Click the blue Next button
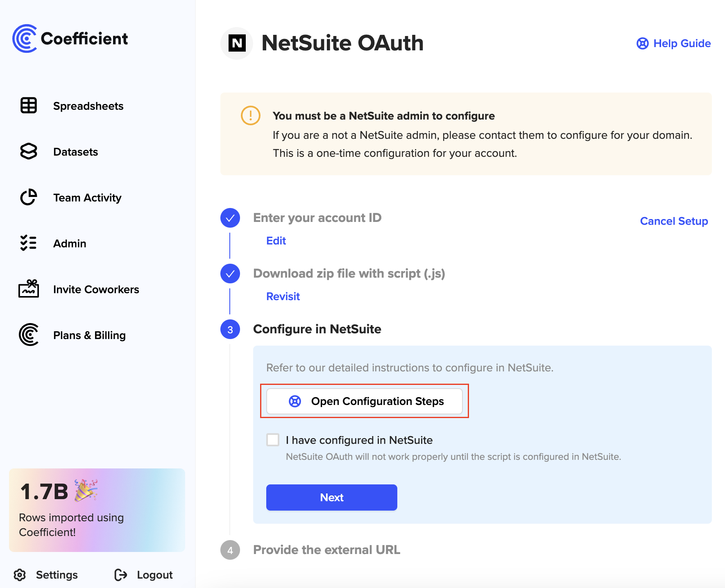Image resolution: width=725 pixels, height=588 pixels. (332, 498)
